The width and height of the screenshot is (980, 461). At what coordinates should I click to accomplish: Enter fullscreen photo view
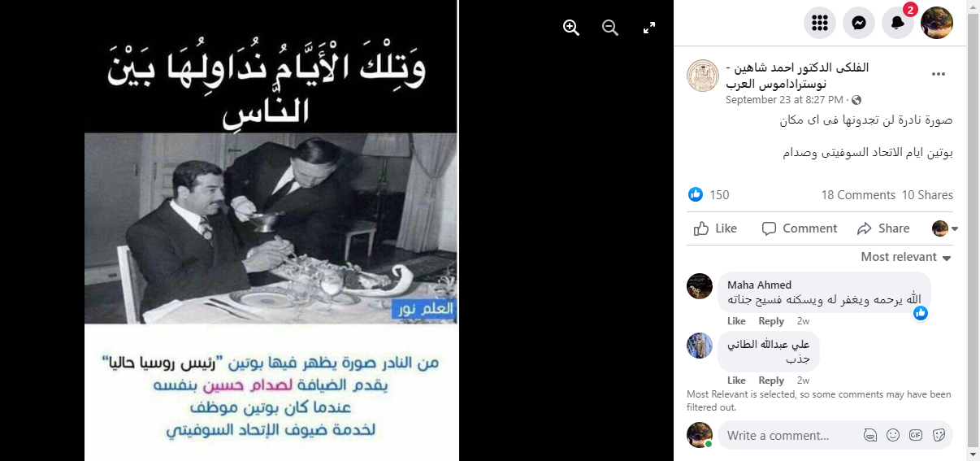[x=649, y=28]
